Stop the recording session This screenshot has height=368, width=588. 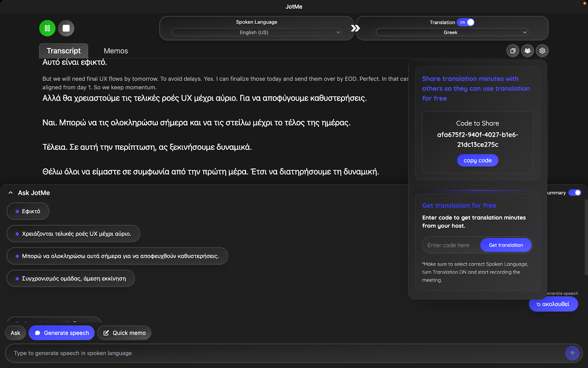pos(66,28)
